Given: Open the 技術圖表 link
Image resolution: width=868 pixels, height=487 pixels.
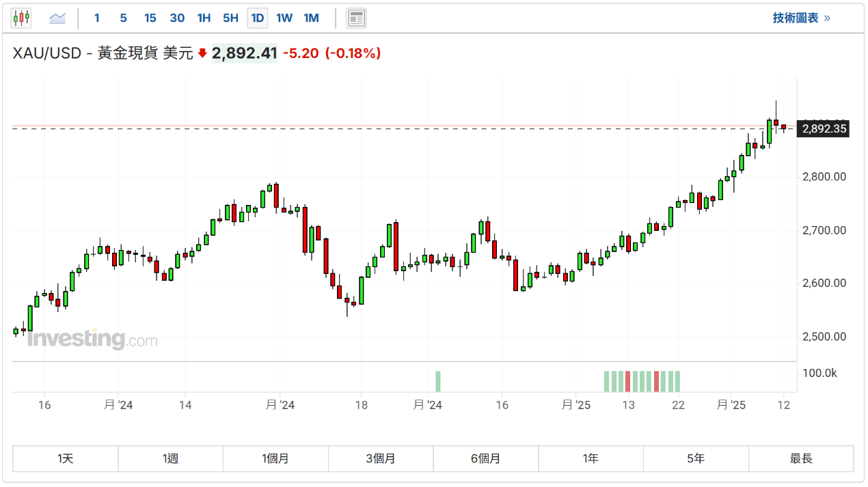Looking at the screenshot, I should 802,18.
